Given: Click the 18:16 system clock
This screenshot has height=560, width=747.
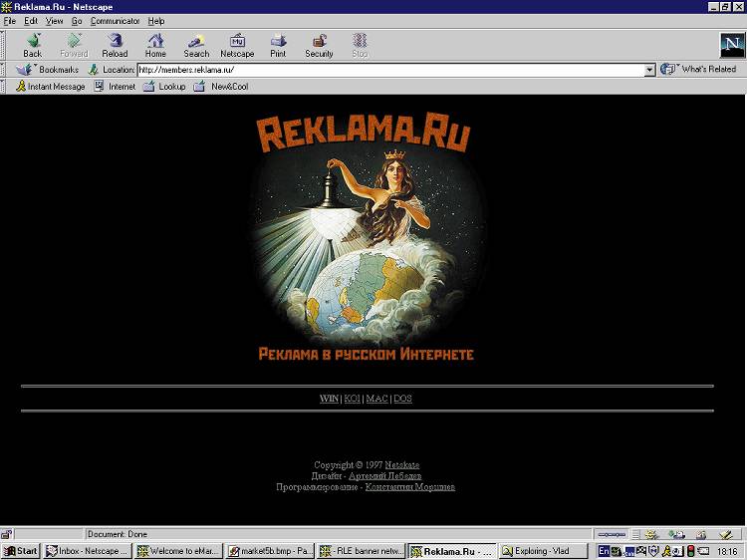Looking at the screenshot, I should point(727,552).
